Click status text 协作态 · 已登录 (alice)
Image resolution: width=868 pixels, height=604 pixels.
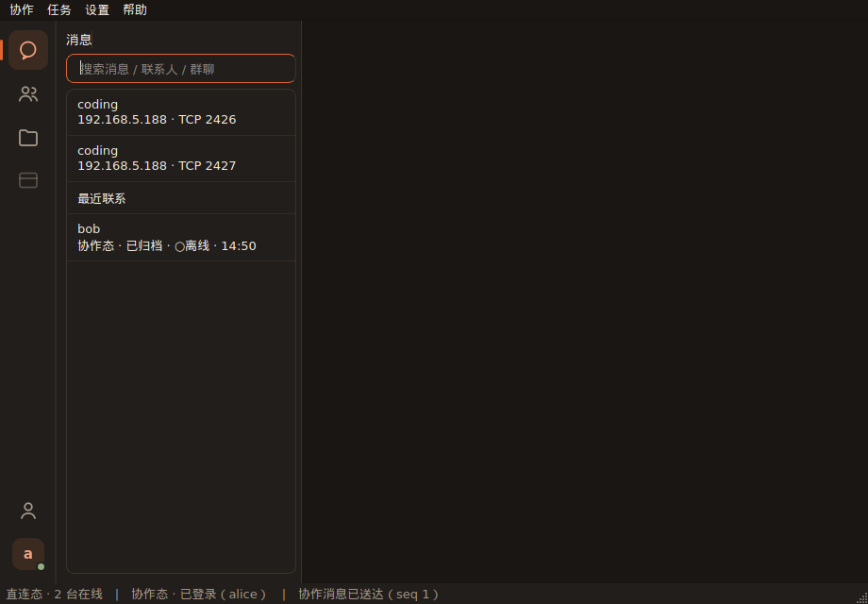tap(199, 595)
